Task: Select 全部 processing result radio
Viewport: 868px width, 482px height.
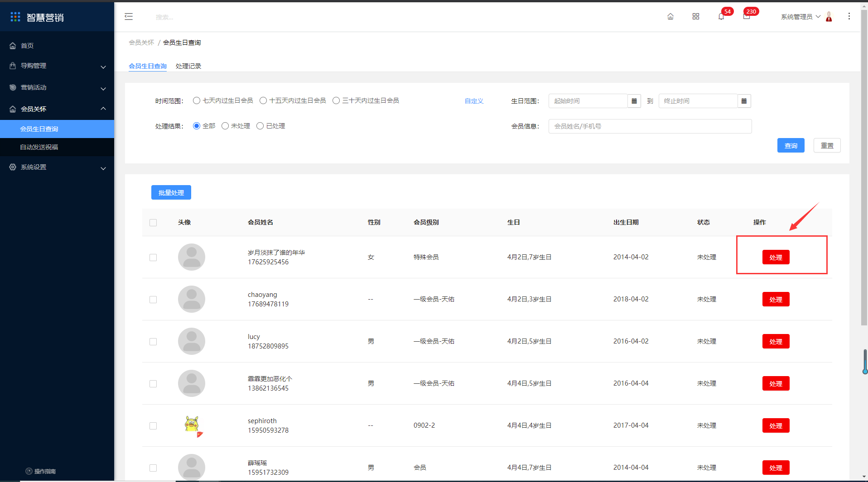Action: [197, 126]
